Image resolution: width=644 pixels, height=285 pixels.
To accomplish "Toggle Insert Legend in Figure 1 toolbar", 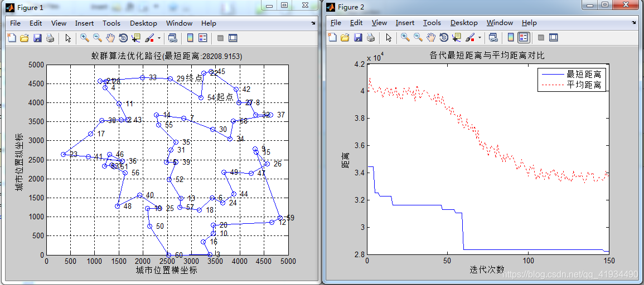I will (203, 38).
